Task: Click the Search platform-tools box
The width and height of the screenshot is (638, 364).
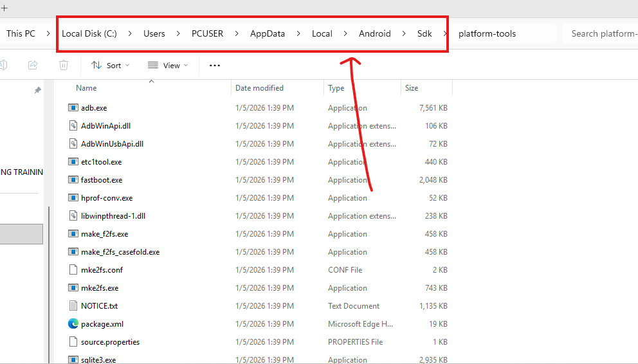Action: [603, 33]
